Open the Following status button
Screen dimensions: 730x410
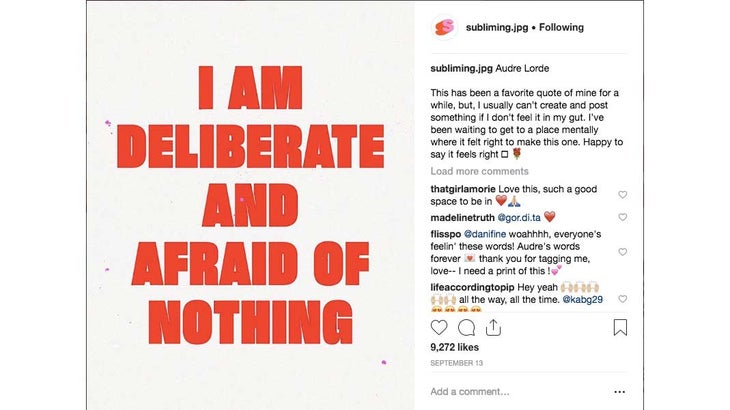tap(561, 27)
